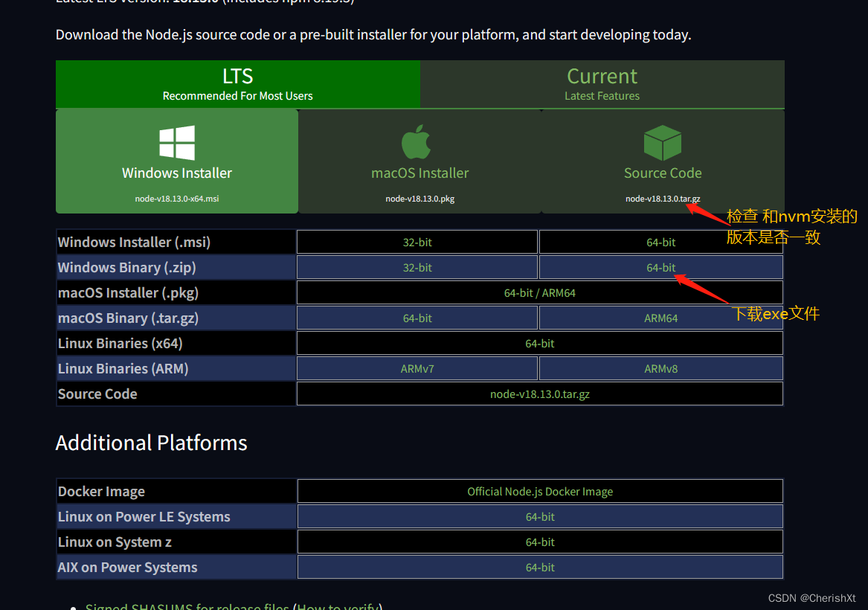Switch to the LTS tab

pos(238,84)
